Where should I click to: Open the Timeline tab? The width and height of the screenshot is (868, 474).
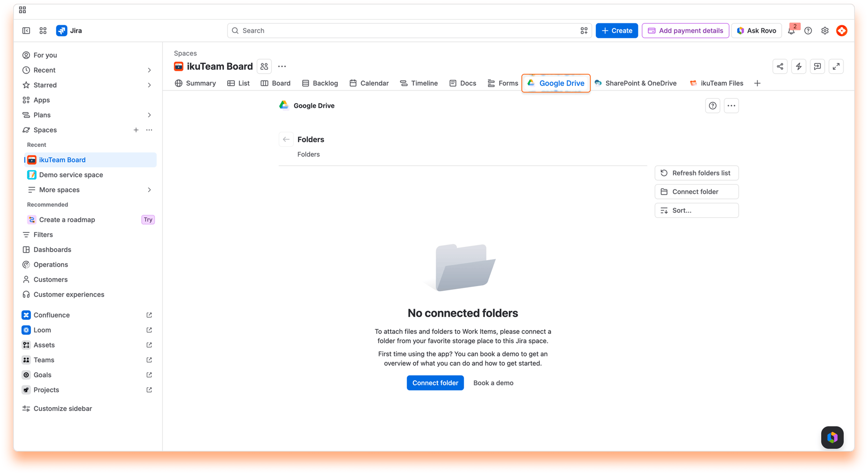point(419,83)
